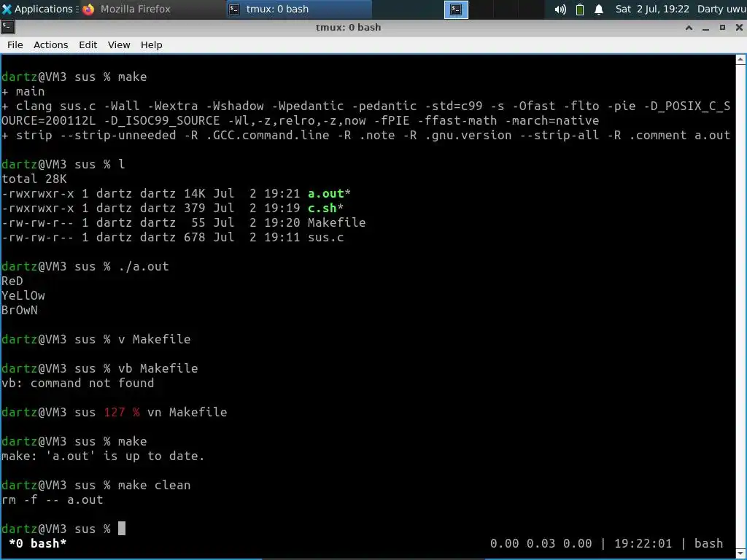Click the sus.c file name in listing

[325, 237]
